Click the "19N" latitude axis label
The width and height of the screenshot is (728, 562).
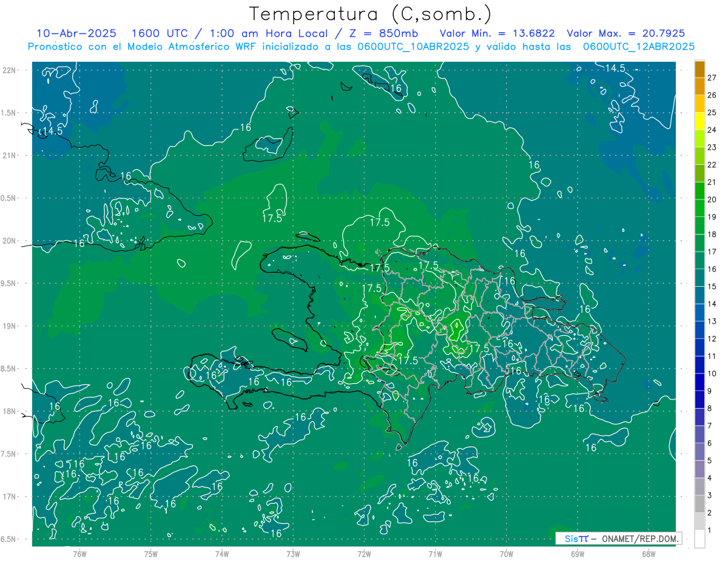click(x=10, y=326)
